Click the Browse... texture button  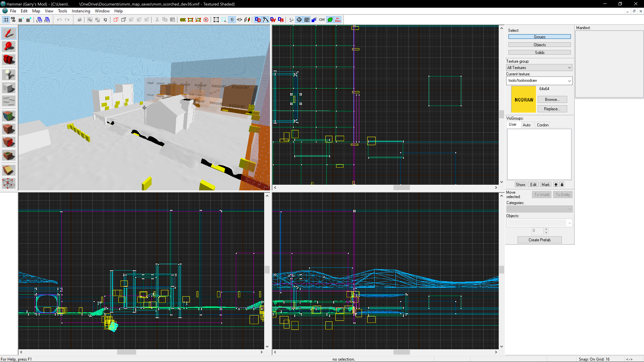point(552,99)
